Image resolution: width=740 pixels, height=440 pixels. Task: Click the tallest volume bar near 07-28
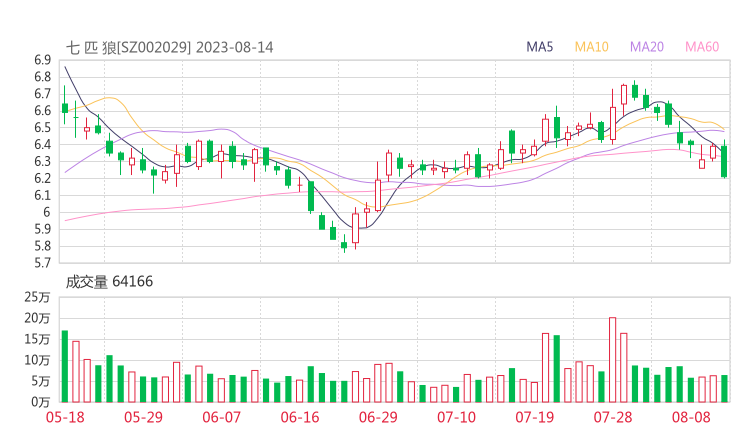point(613,360)
